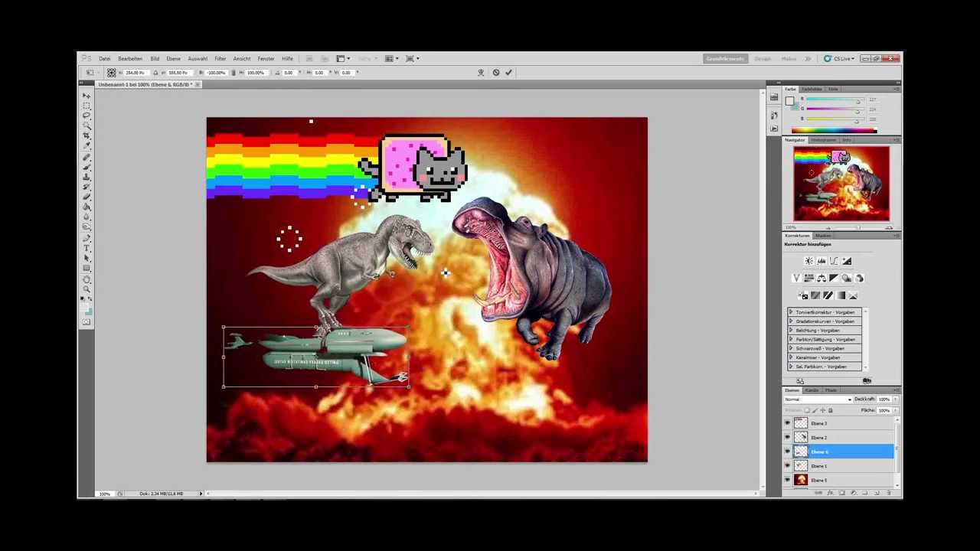The image size is (980, 551).
Task: Click the Design workspace button
Action: 763,59
